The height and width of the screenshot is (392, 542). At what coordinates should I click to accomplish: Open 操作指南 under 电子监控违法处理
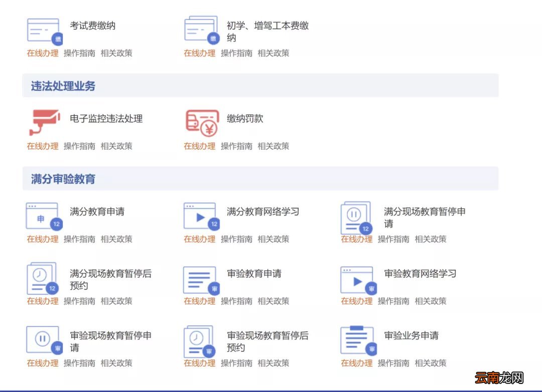79,146
